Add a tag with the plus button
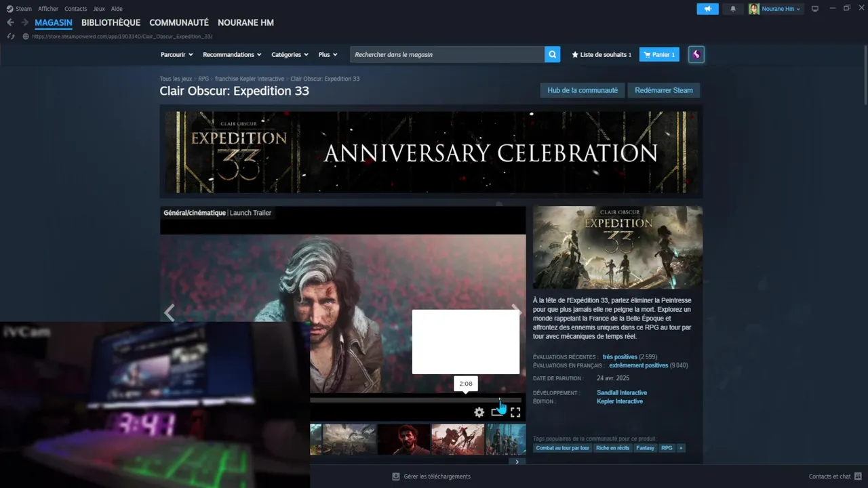 [x=681, y=448]
